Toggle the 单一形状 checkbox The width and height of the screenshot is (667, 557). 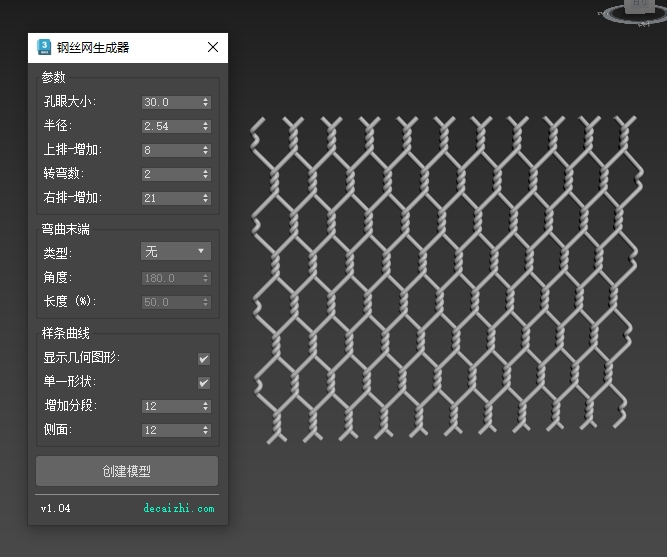[204, 382]
